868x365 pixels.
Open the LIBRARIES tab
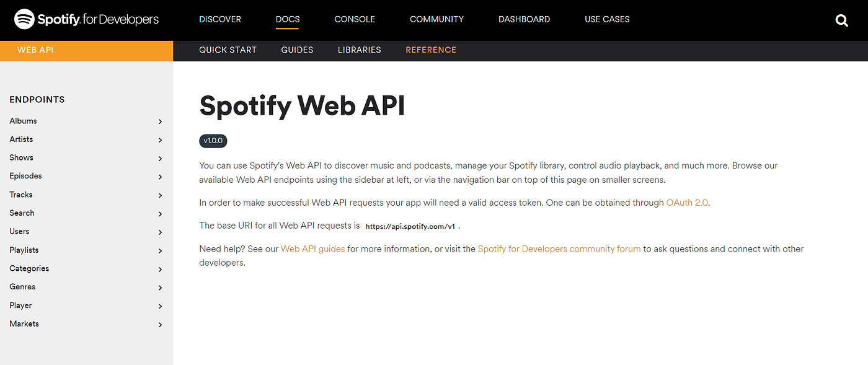tap(359, 50)
